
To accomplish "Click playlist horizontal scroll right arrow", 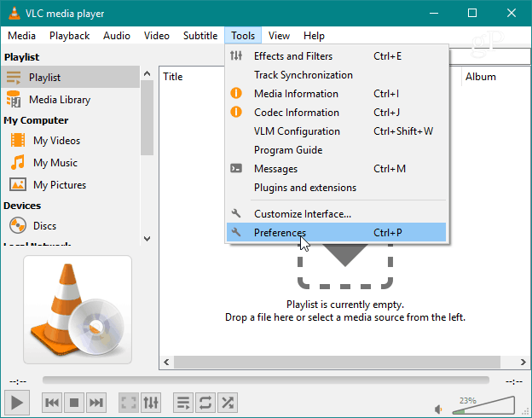I will [523, 362].
